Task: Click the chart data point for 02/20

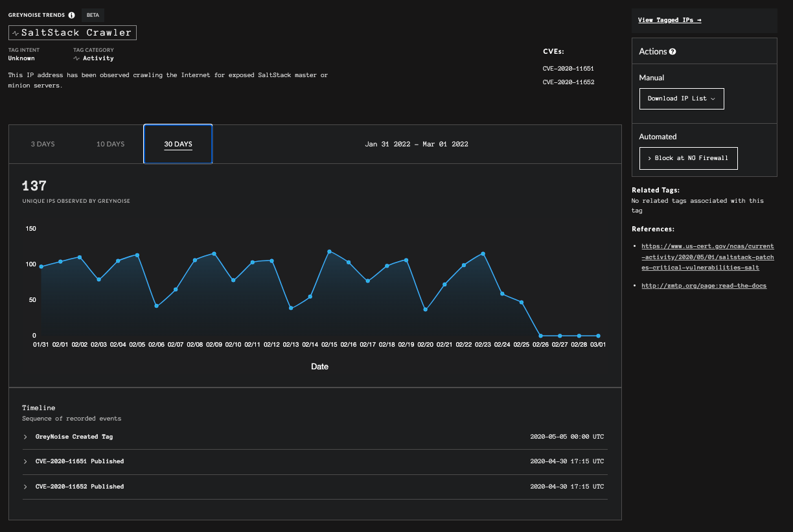Action: [x=425, y=310]
